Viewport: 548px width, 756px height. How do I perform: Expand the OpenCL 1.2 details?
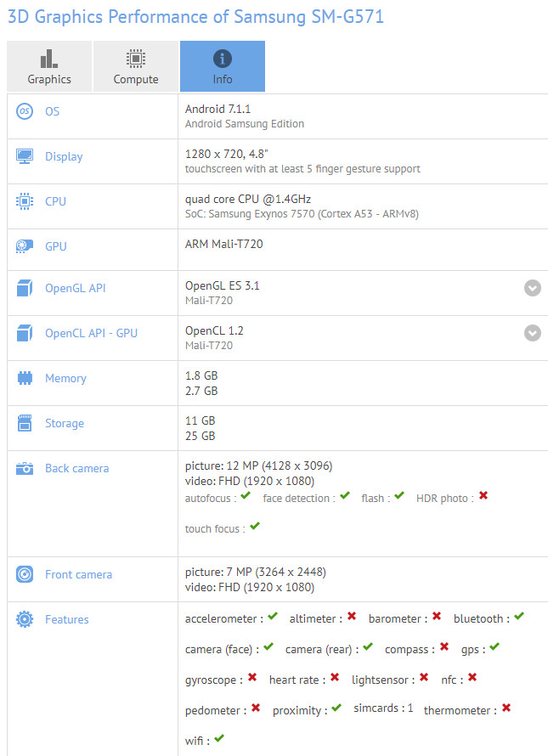(532, 333)
